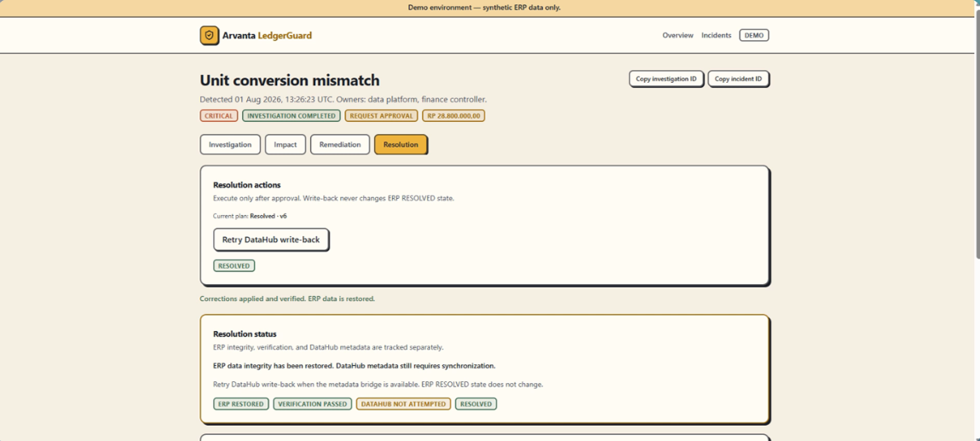Image resolution: width=980 pixels, height=441 pixels.
Task: Copy the incident ID
Action: pos(738,78)
